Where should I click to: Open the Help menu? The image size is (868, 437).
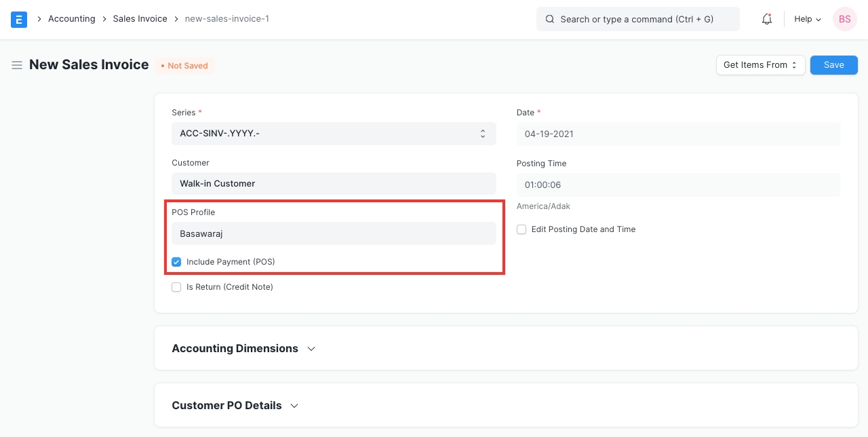click(x=807, y=19)
